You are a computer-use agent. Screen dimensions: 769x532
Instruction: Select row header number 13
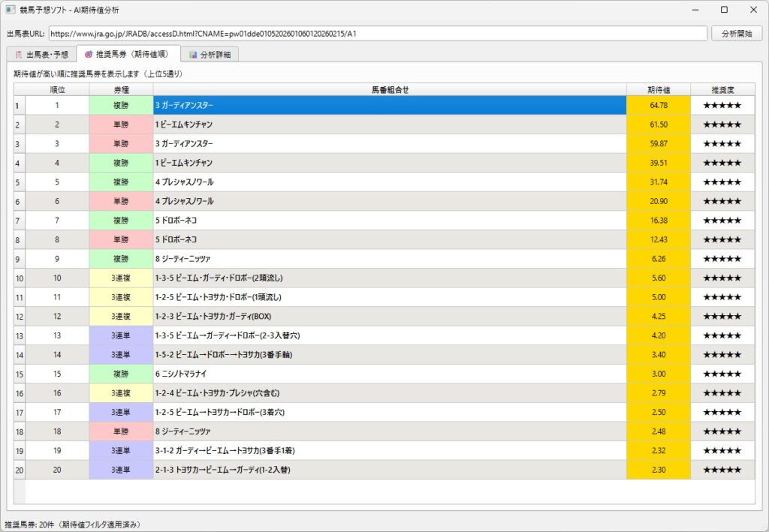click(19, 335)
